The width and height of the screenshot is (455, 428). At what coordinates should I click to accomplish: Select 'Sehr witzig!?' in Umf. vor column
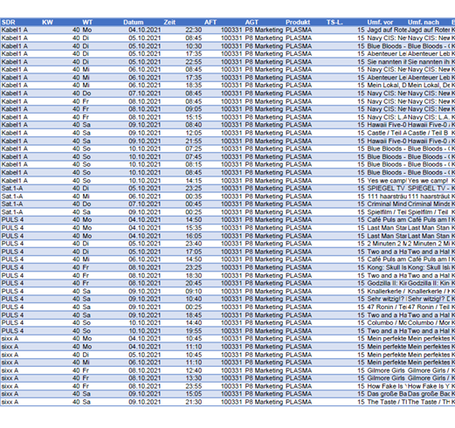387,299
